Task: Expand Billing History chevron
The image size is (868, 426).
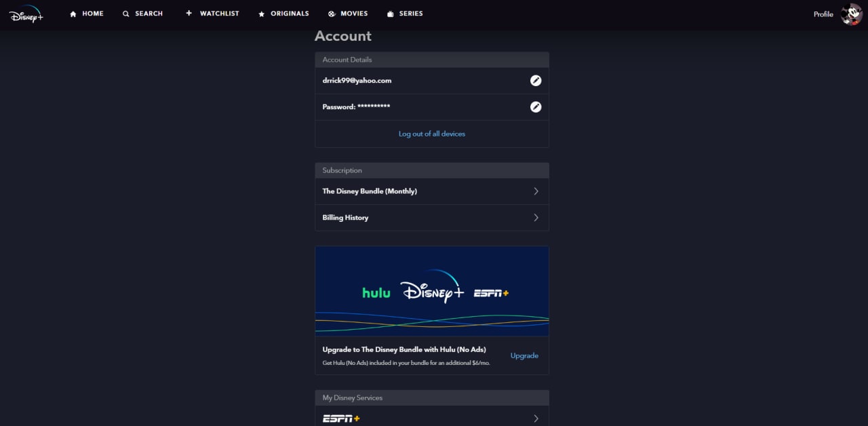Action: (x=536, y=218)
